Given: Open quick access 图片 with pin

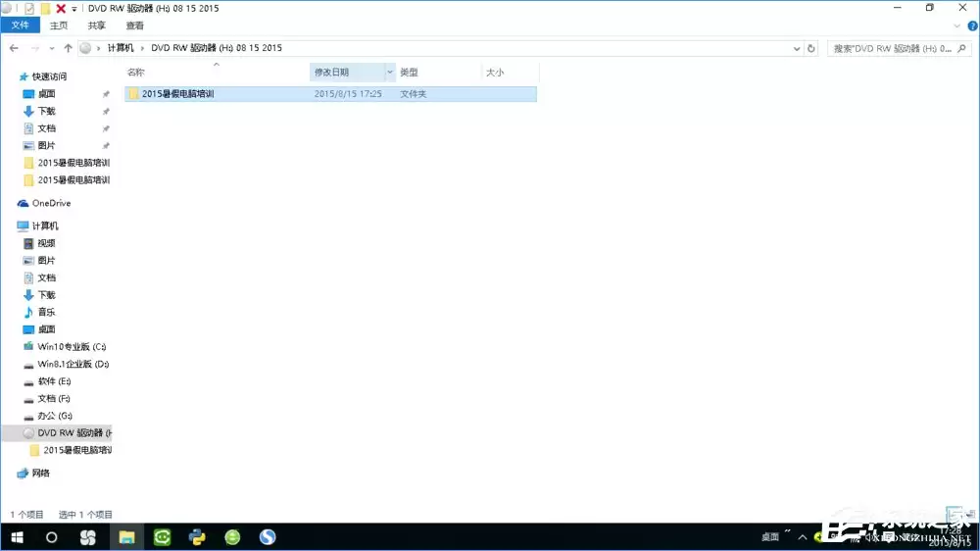Looking at the screenshot, I should pyautogui.click(x=46, y=145).
